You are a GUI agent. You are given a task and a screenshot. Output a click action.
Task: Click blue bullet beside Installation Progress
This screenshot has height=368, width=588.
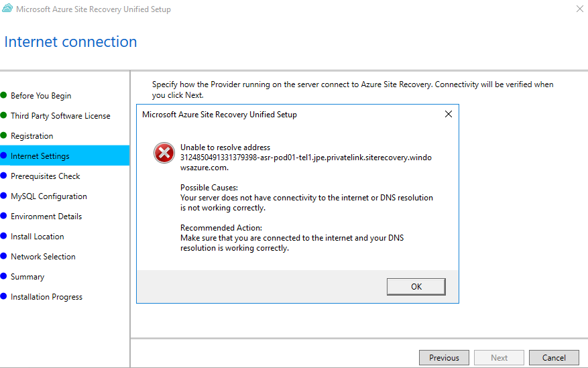coord(3,296)
